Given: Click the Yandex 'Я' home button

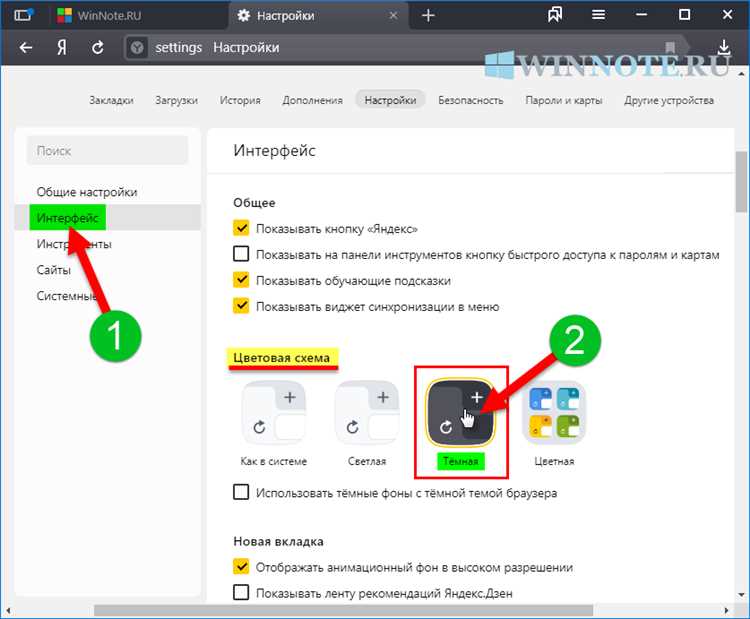Looking at the screenshot, I should (61, 47).
